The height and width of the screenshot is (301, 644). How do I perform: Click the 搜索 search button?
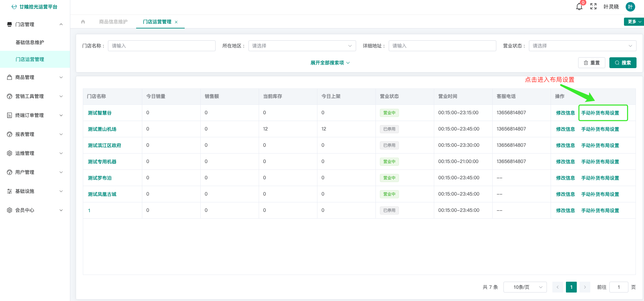click(623, 63)
